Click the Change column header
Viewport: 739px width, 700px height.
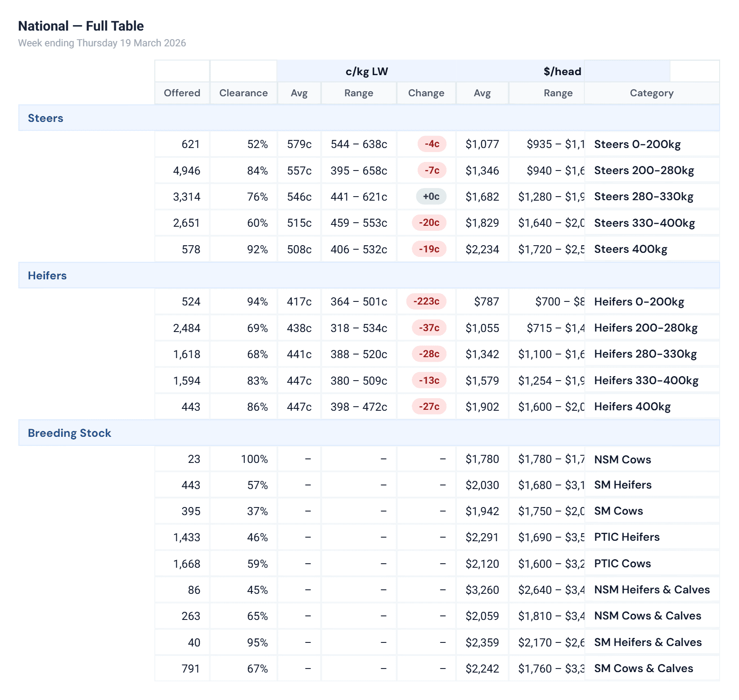point(426,93)
